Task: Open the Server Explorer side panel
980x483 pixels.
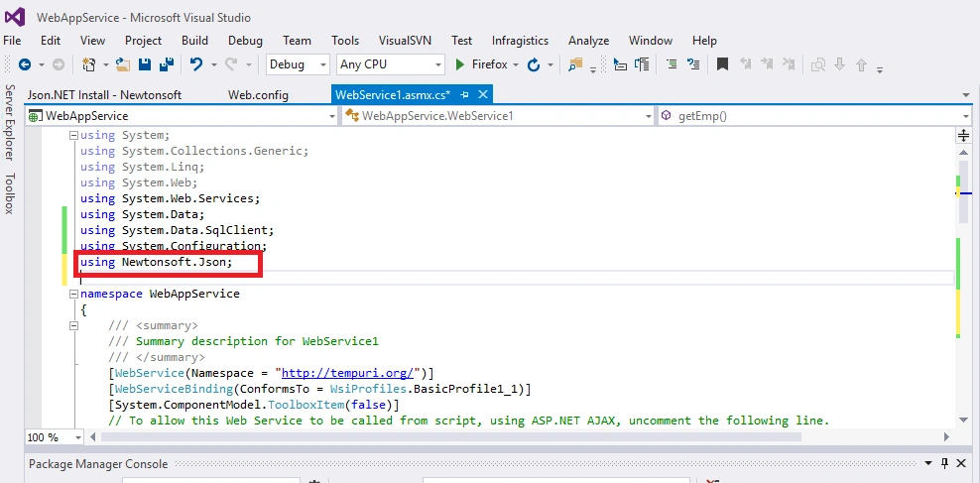Action: tap(9, 122)
